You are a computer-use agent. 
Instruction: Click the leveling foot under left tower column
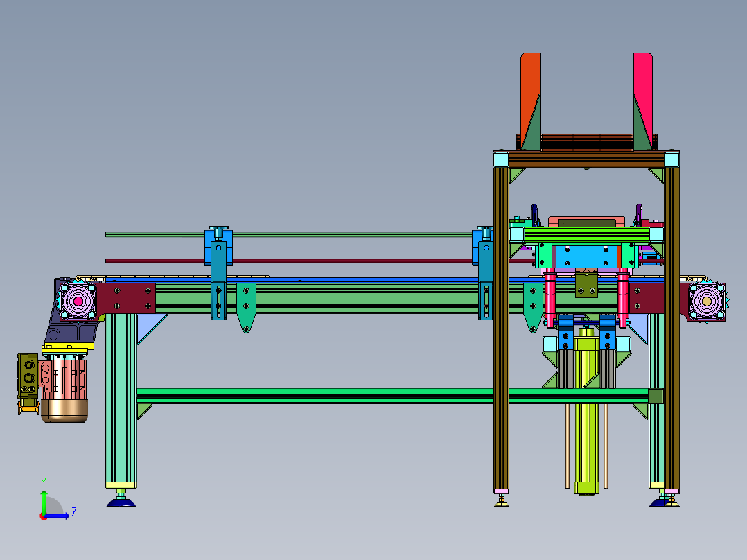point(501,500)
